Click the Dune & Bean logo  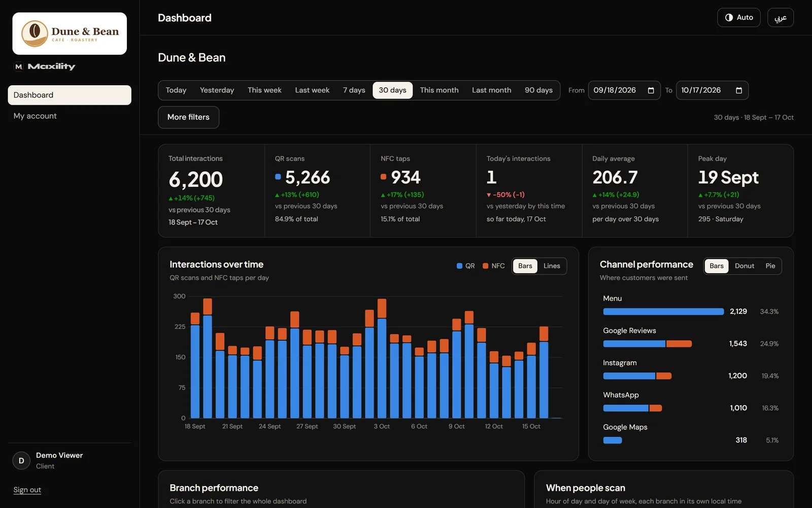(x=70, y=34)
